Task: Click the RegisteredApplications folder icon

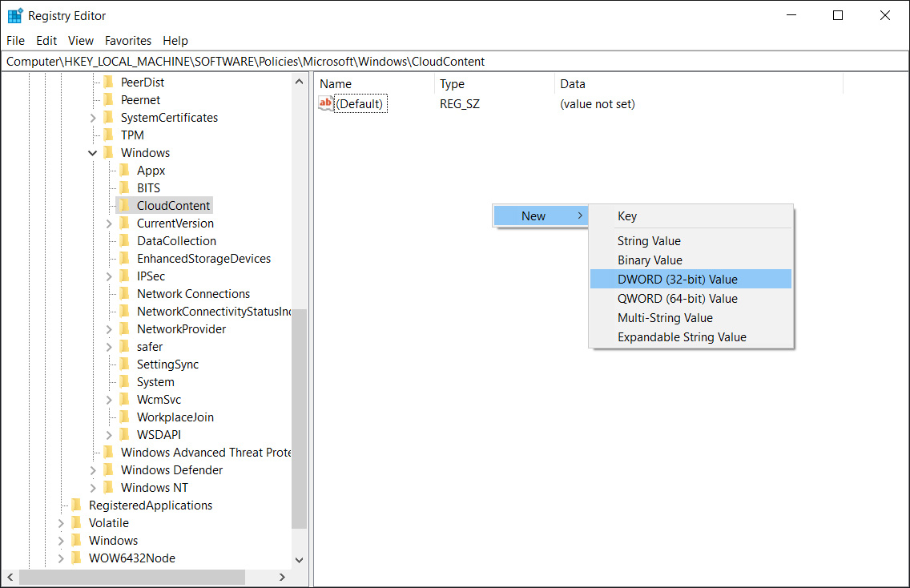Action: (x=76, y=505)
